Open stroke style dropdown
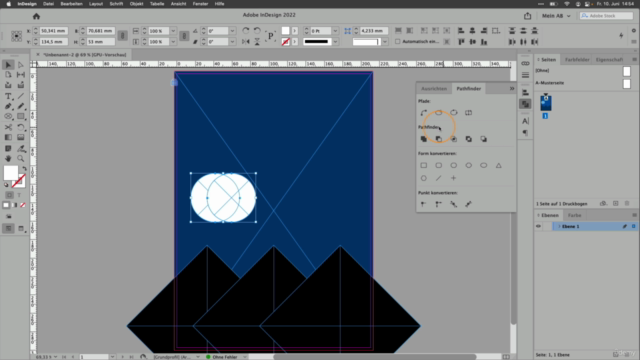The width and height of the screenshot is (640, 360). point(335,42)
